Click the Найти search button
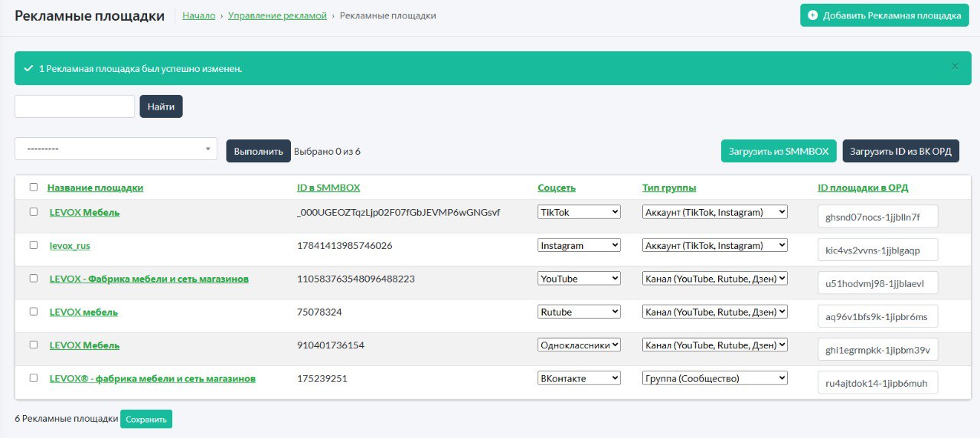Viewport: 980px width, 438px height. pos(161,106)
